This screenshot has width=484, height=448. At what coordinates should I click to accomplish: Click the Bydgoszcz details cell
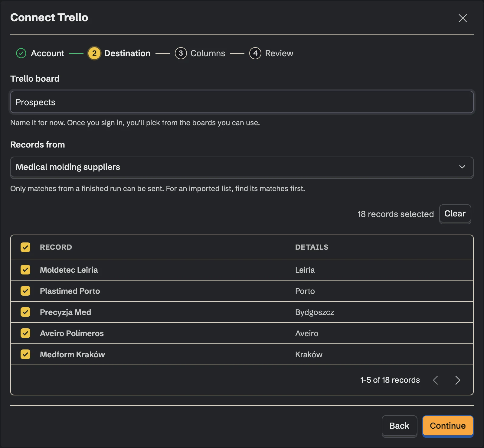315,312
